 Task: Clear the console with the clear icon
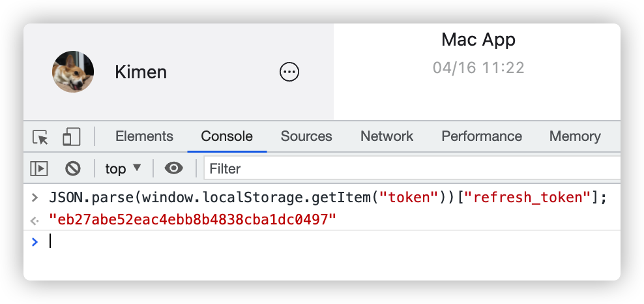coord(72,168)
